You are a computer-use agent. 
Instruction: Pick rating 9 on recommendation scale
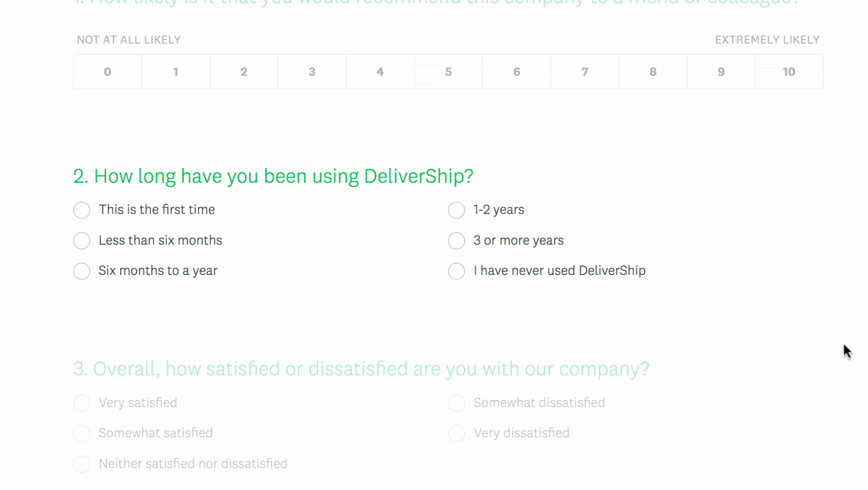(721, 72)
